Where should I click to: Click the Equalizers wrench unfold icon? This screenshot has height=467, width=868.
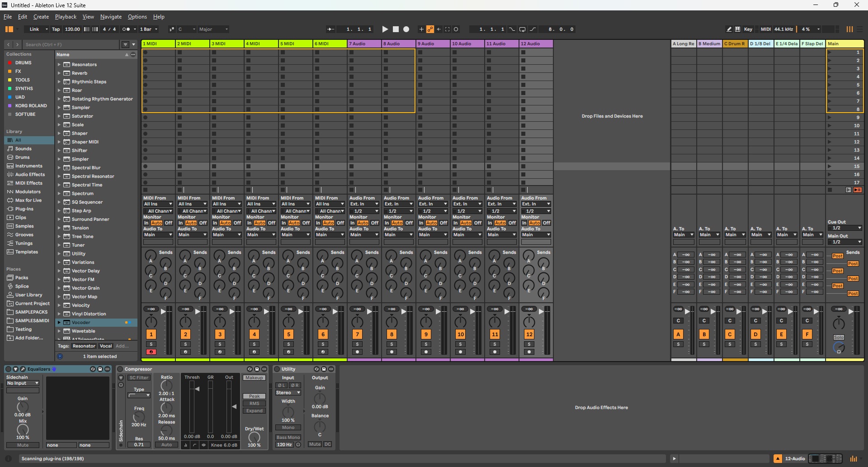(23, 369)
